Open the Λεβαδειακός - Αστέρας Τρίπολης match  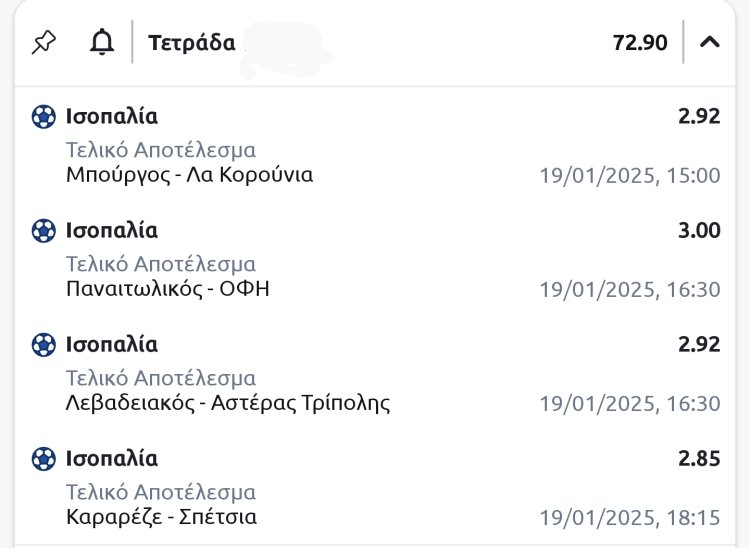(227, 403)
